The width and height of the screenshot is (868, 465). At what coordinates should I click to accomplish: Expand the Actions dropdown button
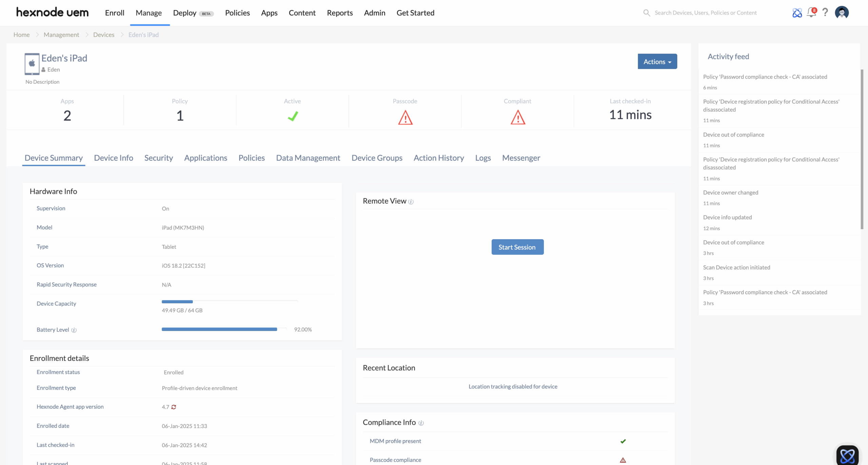pyautogui.click(x=657, y=61)
